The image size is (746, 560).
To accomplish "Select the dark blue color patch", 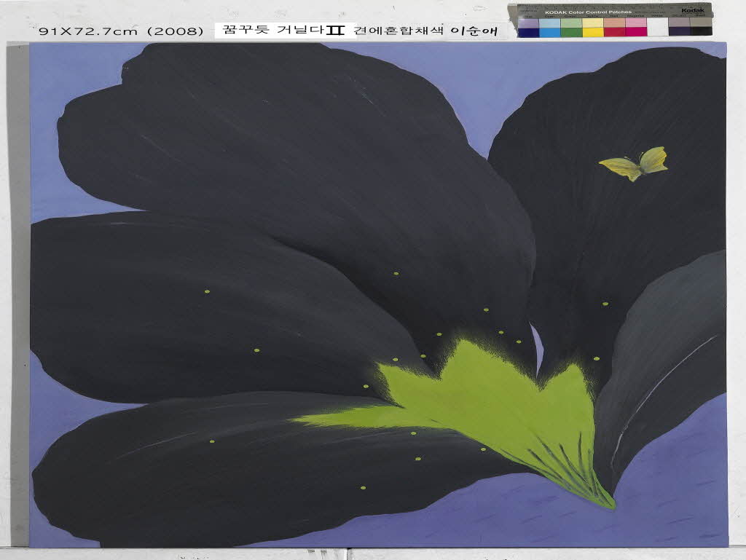I will [529, 32].
